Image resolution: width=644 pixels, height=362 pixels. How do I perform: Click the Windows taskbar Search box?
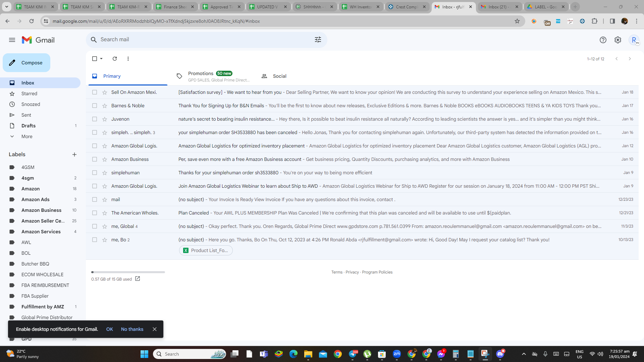(190, 354)
